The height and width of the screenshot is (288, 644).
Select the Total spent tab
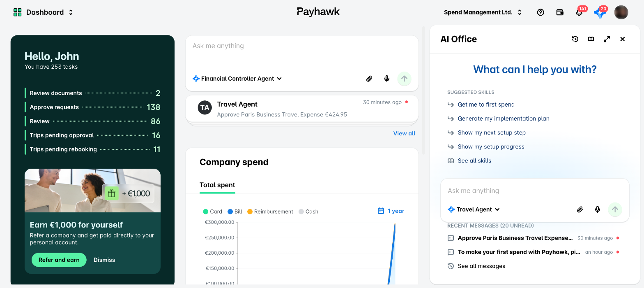217,185
